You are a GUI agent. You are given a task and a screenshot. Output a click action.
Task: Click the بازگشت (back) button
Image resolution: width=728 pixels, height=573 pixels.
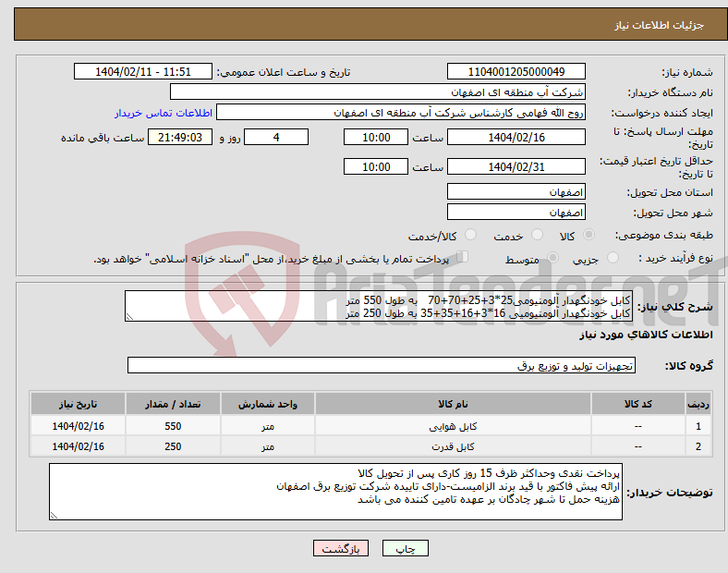[341, 548]
